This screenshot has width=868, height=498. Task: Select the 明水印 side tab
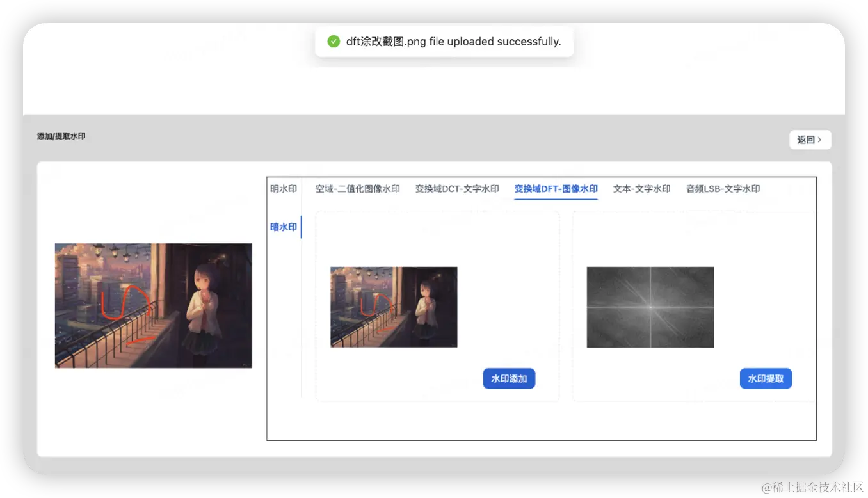click(x=284, y=189)
